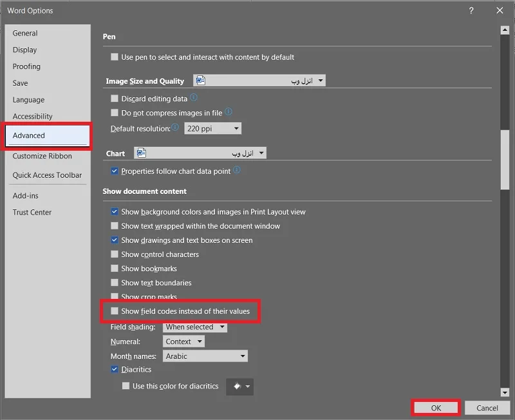Open Field shading When selected dropdown

point(195,327)
